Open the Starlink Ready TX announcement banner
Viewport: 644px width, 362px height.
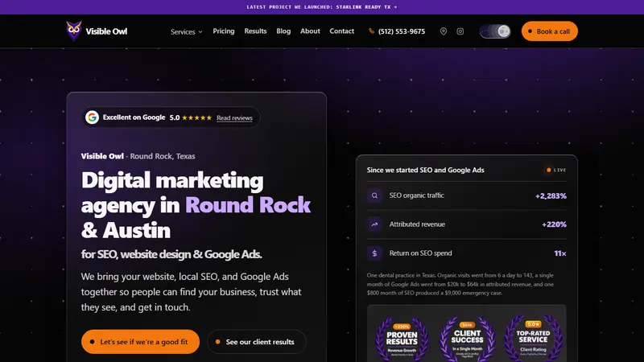click(322, 7)
